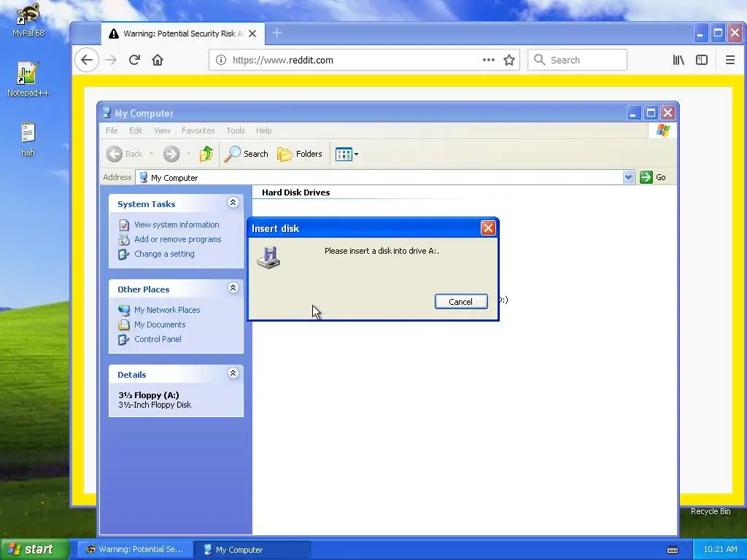Click the Go button next to Address

(653, 177)
